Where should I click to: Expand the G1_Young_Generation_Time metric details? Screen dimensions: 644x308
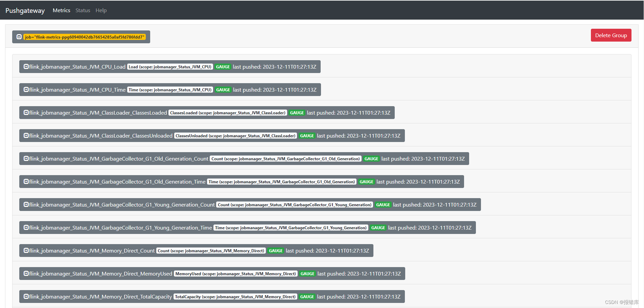[26, 228]
